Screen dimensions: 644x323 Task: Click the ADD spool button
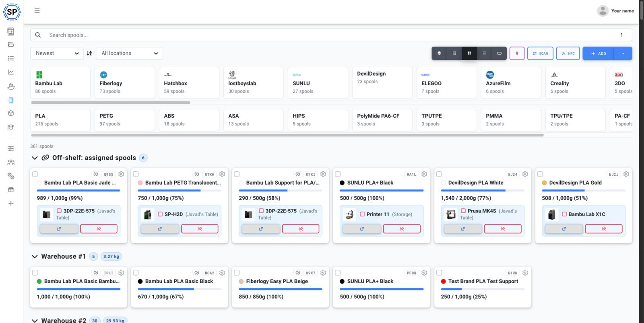[599, 53]
